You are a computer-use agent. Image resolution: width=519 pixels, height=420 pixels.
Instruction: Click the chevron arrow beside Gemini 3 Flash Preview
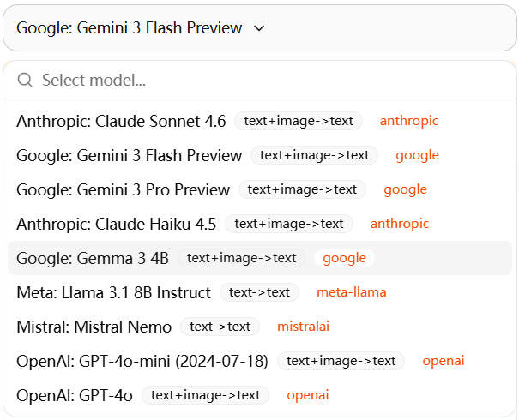(x=259, y=28)
